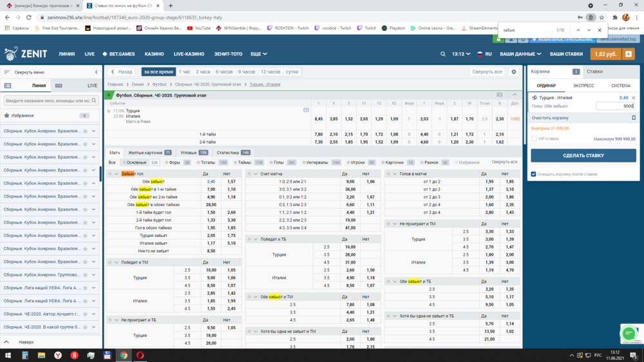The height and width of the screenshot is (362, 644).
Task: Uncheck Очищать корзину после ставки
Action: point(533,174)
